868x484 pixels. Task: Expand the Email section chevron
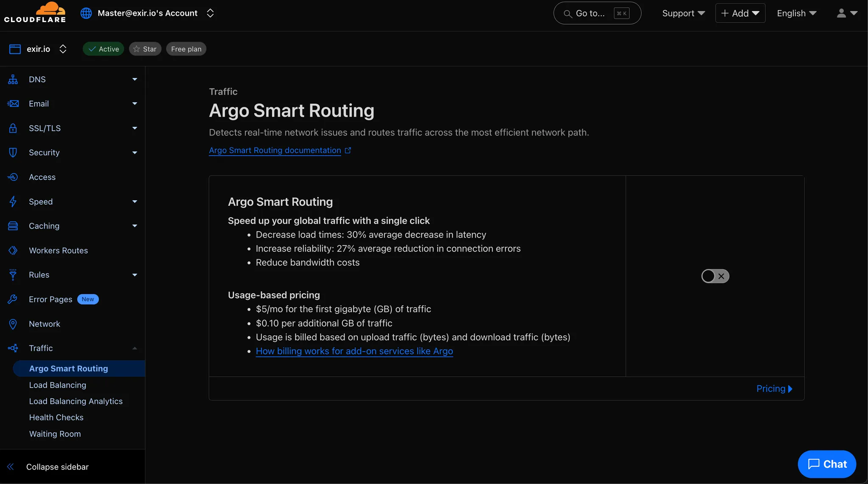(135, 104)
